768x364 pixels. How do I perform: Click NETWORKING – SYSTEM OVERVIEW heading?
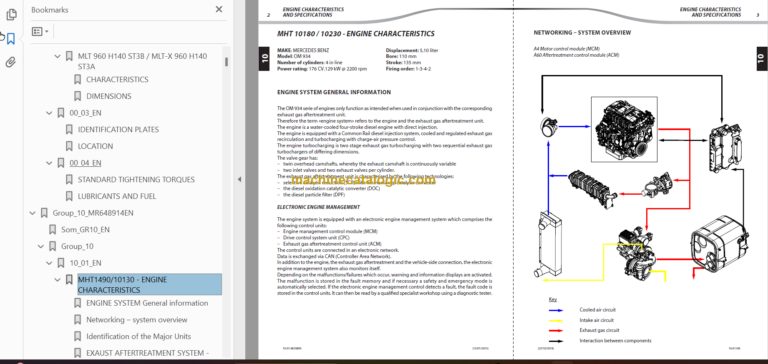[x=582, y=33]
